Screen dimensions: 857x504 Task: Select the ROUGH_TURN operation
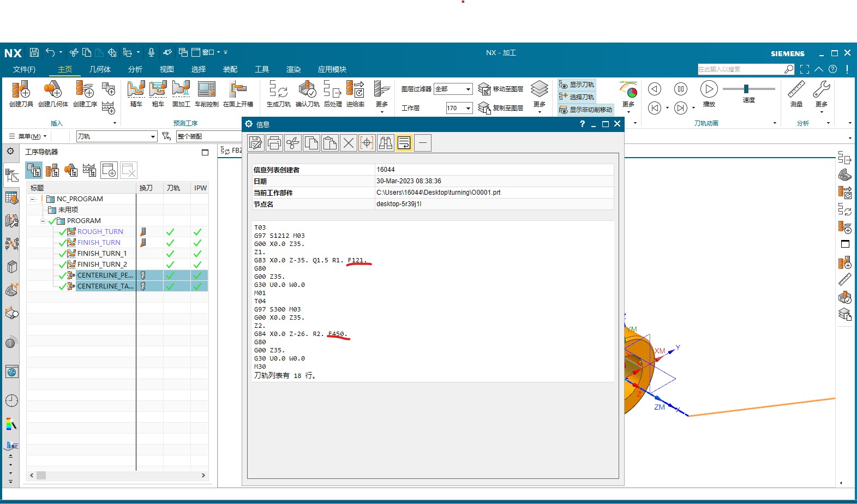point(100,232)
